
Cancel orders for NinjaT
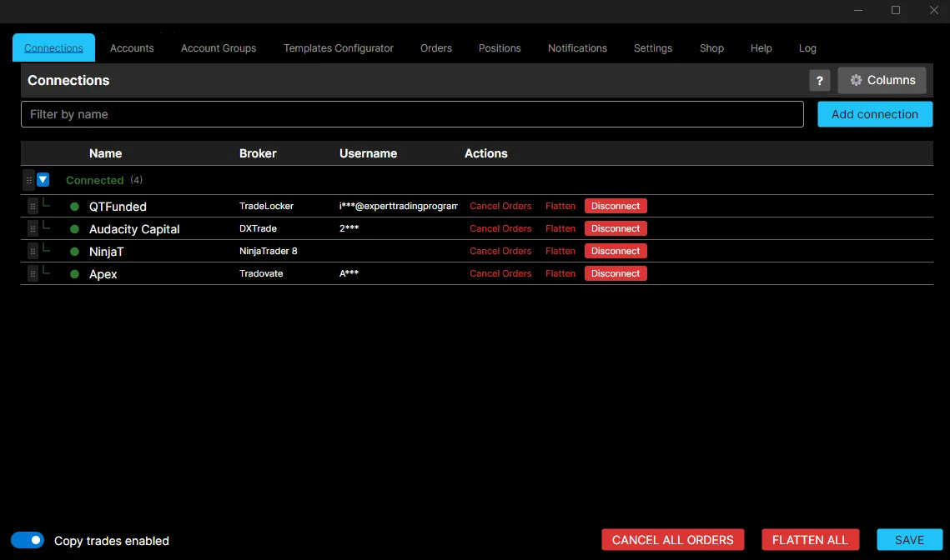500,251
